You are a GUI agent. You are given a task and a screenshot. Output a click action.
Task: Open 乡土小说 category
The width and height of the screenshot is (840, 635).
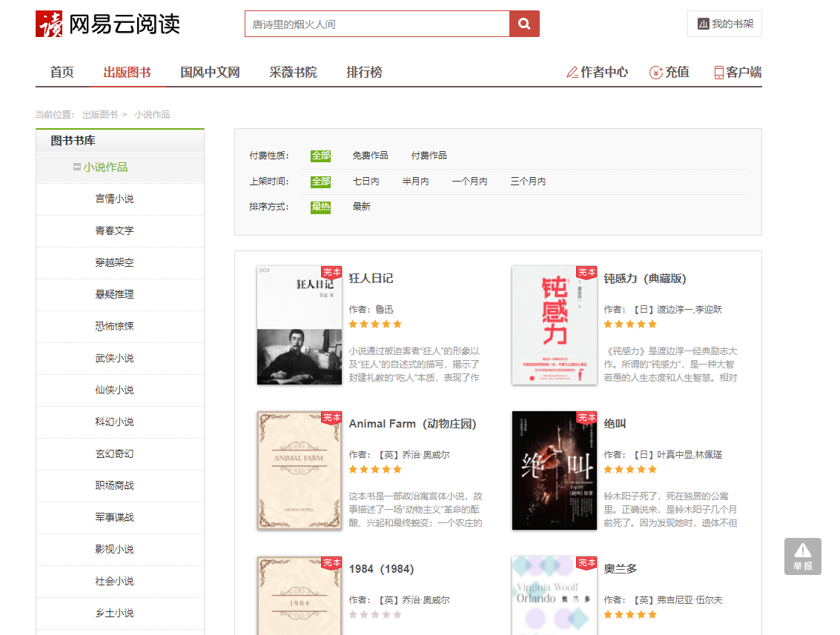pyautogui.click(x=115, y=613)
